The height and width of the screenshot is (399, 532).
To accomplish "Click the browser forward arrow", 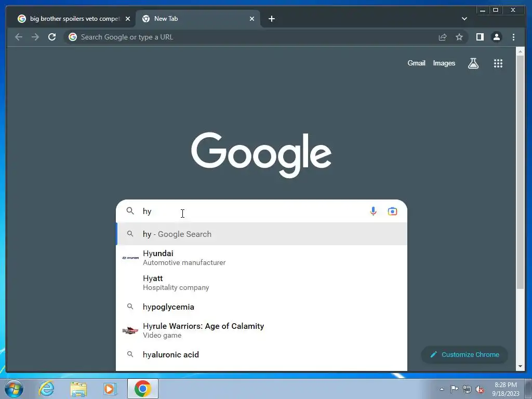I will click(x=35, y=37).
